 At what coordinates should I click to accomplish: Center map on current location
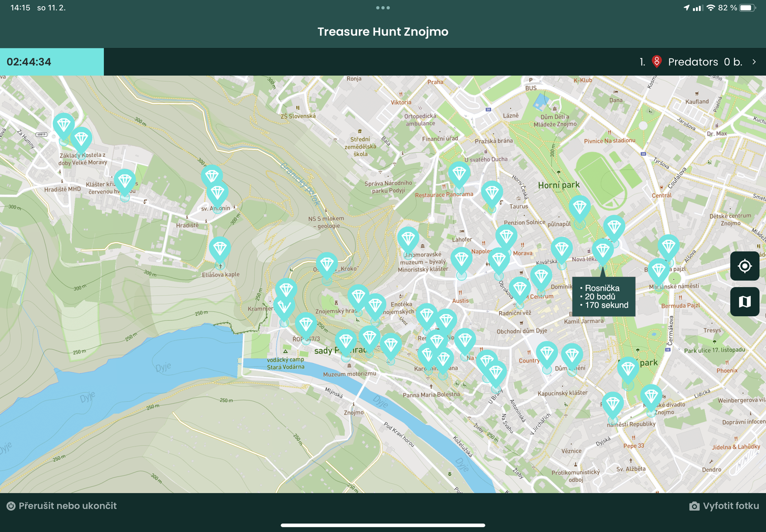click(x=744, y=266)
